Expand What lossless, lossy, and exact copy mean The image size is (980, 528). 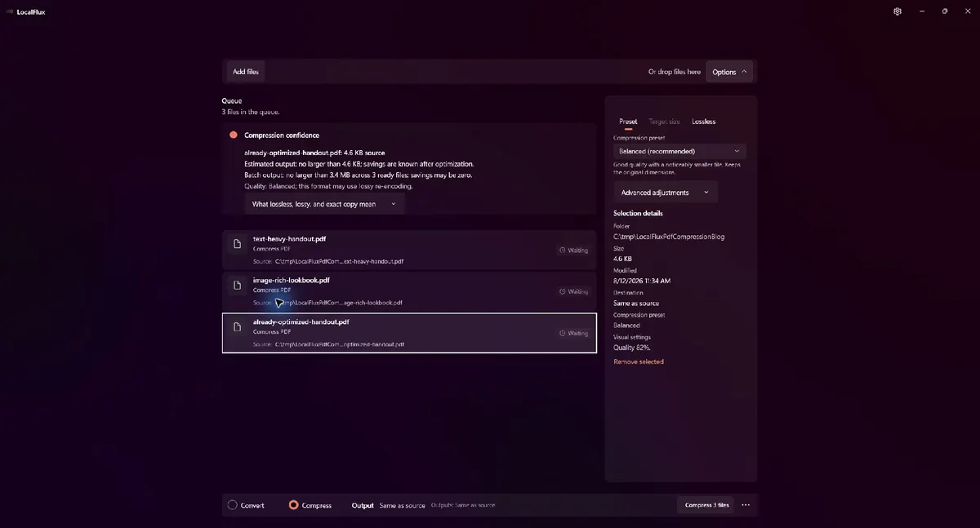(x=324, y=204)
